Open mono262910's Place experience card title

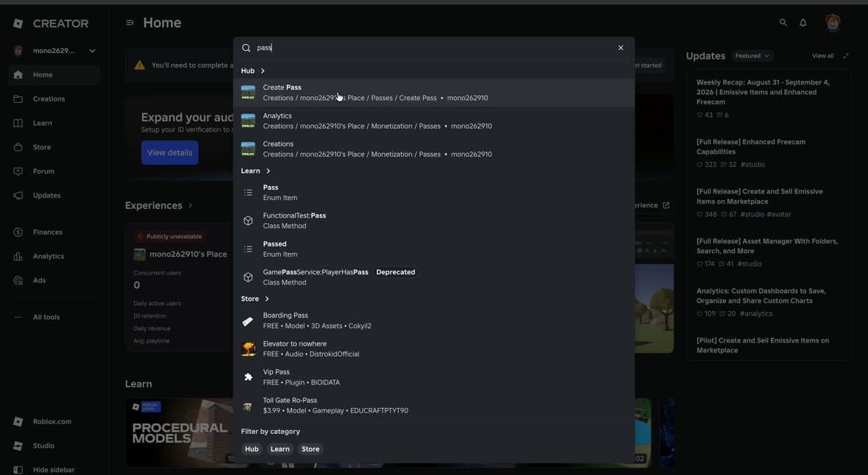(x=188, y=254)
